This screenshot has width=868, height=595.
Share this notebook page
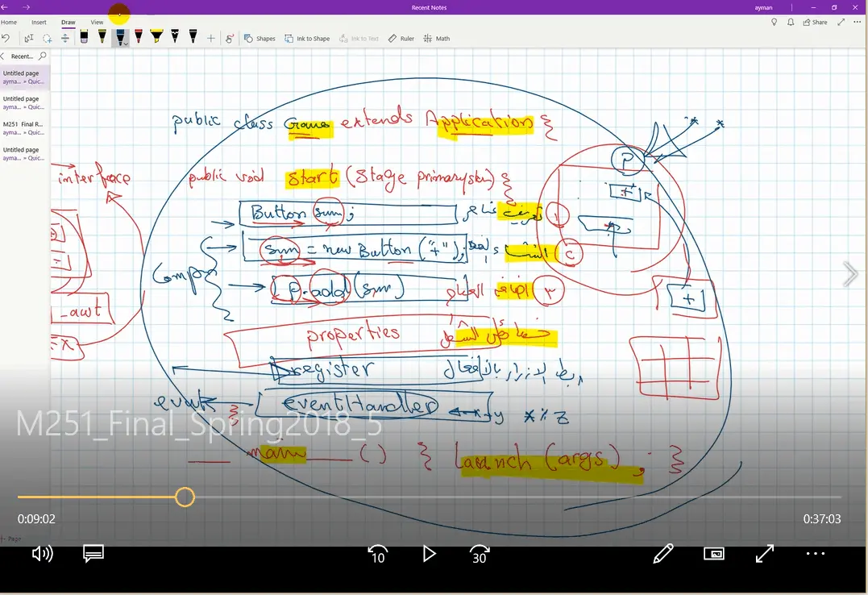pos(815,22)
